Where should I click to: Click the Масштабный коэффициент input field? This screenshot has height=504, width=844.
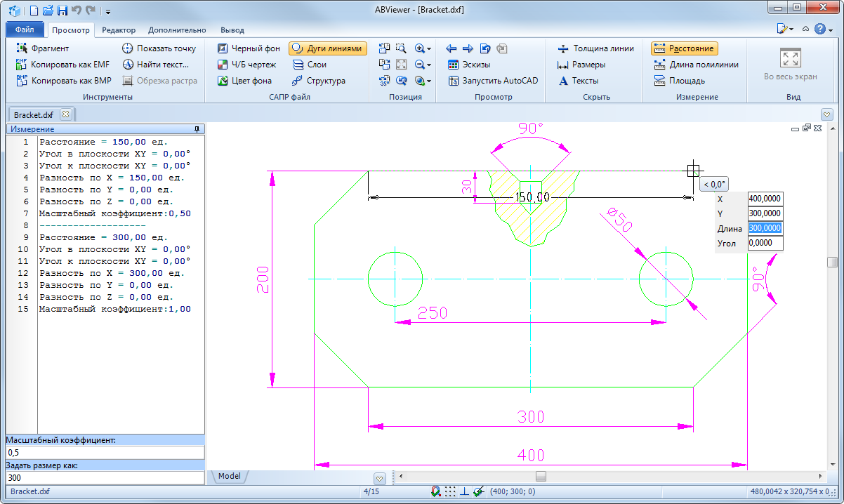pyautogui.click(x=105, y=453)
